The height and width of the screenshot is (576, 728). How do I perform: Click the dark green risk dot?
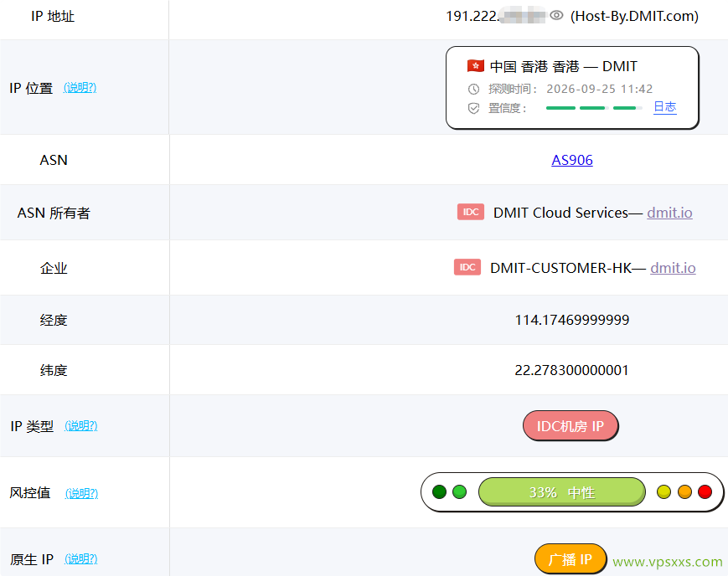pos(439,492)
